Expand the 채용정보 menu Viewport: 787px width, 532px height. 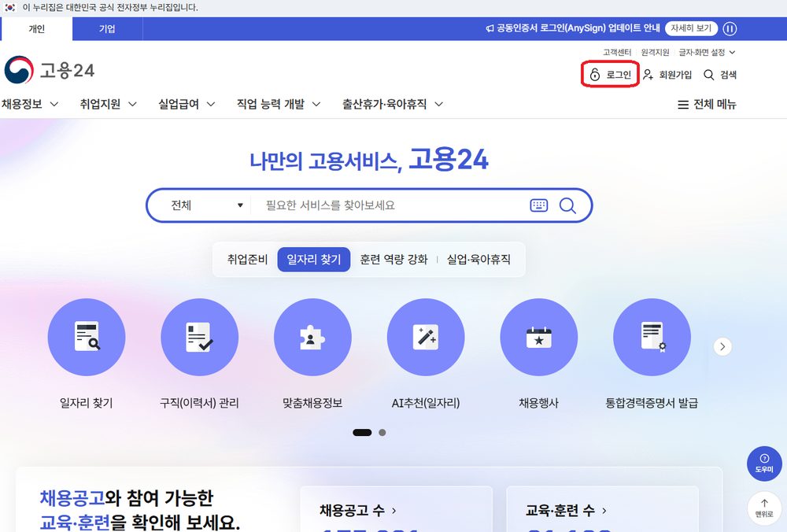(x=30, y=105)
